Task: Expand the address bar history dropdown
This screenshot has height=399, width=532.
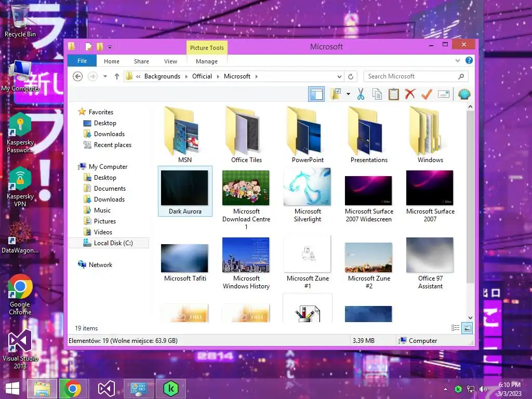Action: [x=339, y=77]
